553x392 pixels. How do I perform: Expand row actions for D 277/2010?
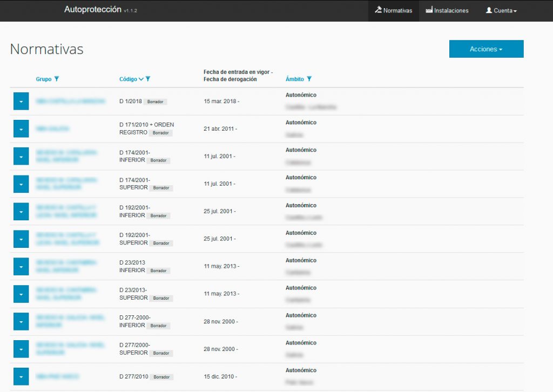[21, 377]
